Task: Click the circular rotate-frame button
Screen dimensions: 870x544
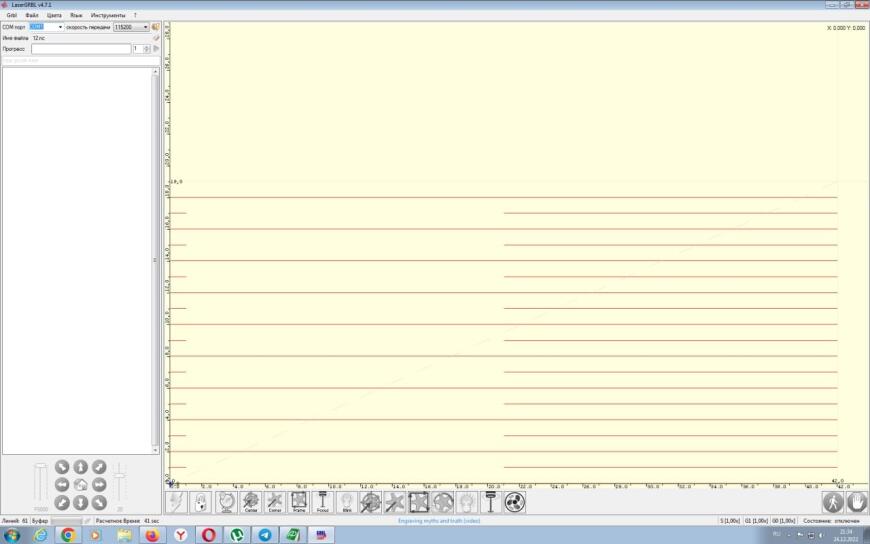Action: 443,502
